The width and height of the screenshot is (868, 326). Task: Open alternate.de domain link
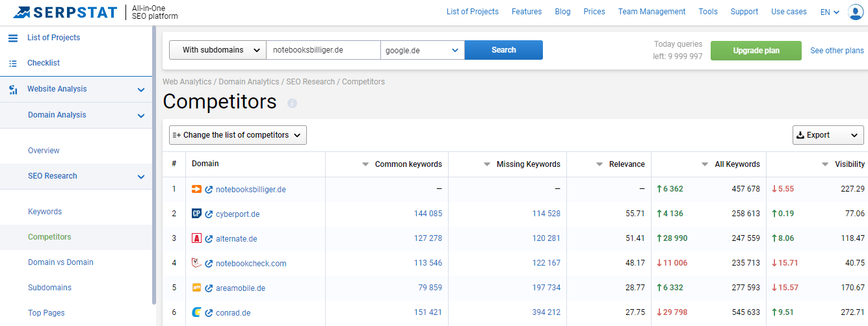[237, 239]
